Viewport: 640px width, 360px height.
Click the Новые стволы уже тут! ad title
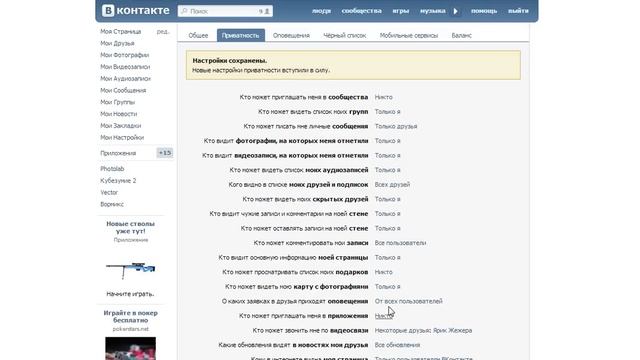(131, 227)
